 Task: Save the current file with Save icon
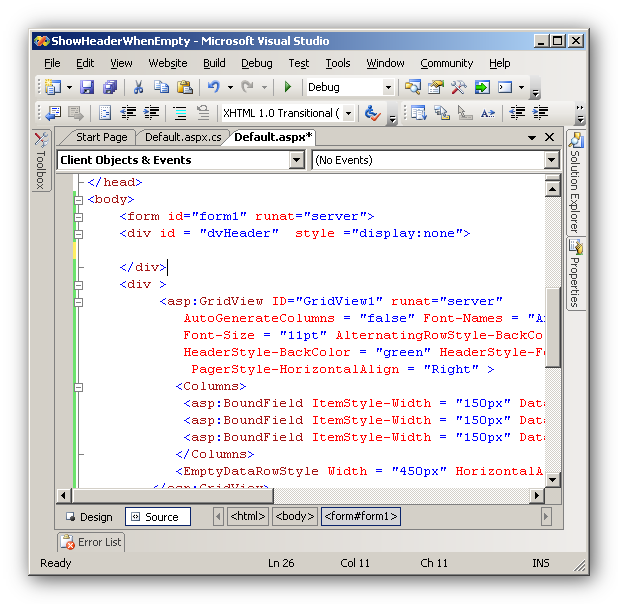coord(87,87)
